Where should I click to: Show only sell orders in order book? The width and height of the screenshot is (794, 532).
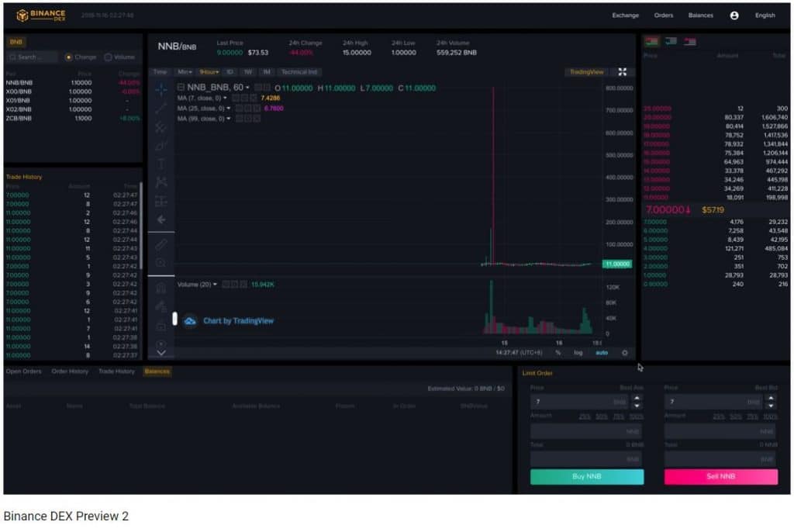[x=689, y=41]
